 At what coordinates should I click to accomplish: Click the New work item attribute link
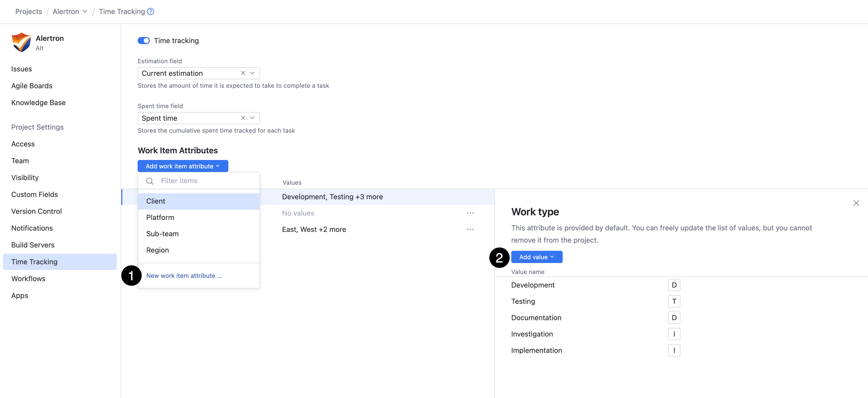184,276
